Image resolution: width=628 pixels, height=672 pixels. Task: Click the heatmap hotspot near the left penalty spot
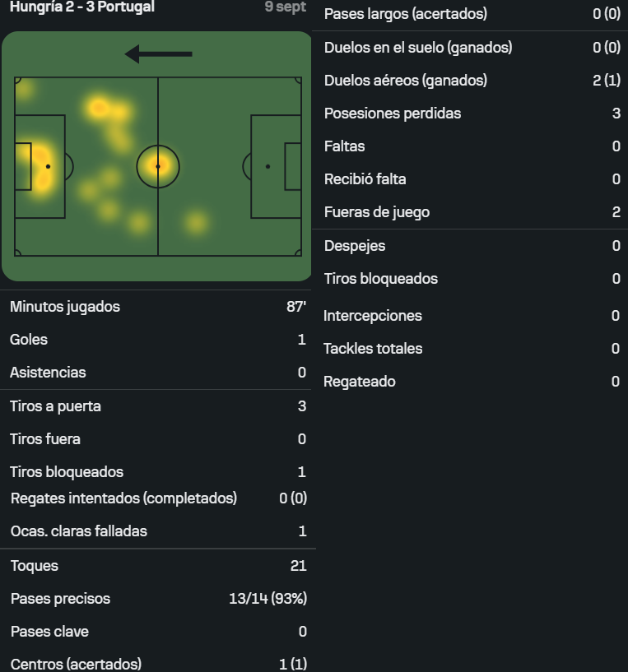pyautogui.click(x=41, y=167)
